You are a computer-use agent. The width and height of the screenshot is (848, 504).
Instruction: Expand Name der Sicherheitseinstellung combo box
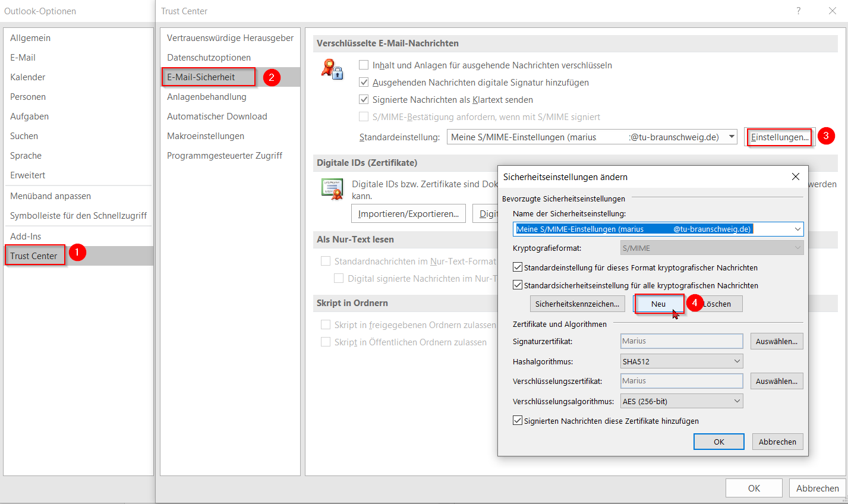coord(797,229)
